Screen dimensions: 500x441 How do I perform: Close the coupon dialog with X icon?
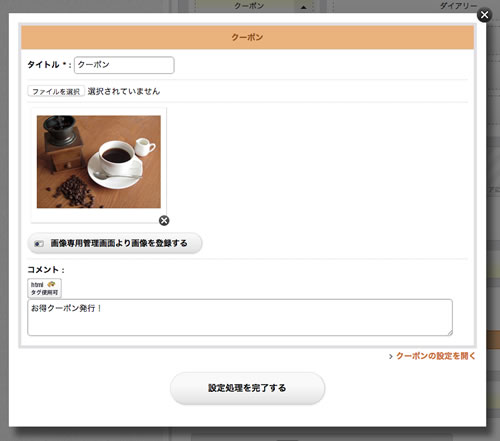[484, 15]
